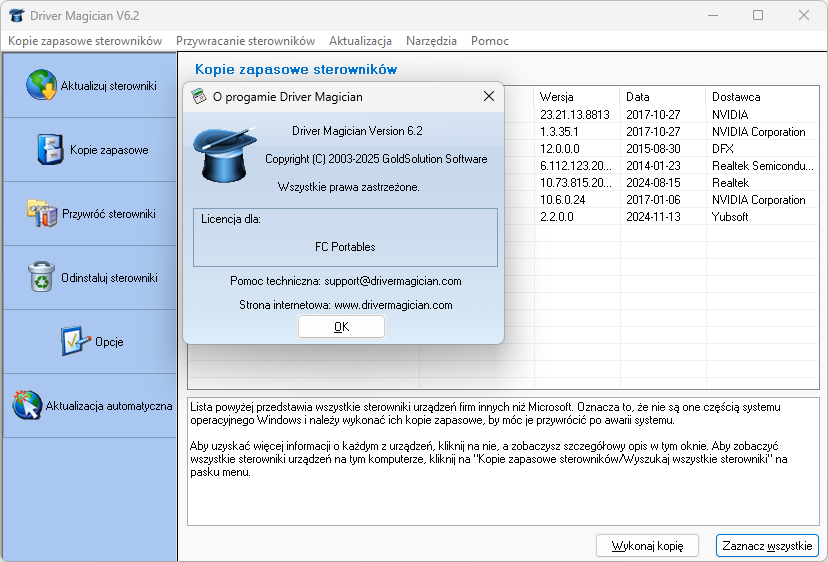This screenshot has width=828, height=562.
Task: Click the magician hat logo in About dialog
Action: tap(224, 155)
